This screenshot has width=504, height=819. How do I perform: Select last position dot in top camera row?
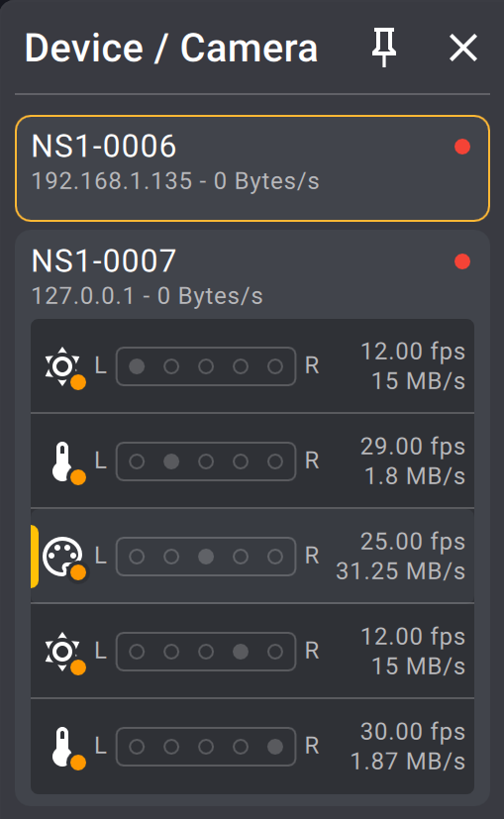[274, 366]
